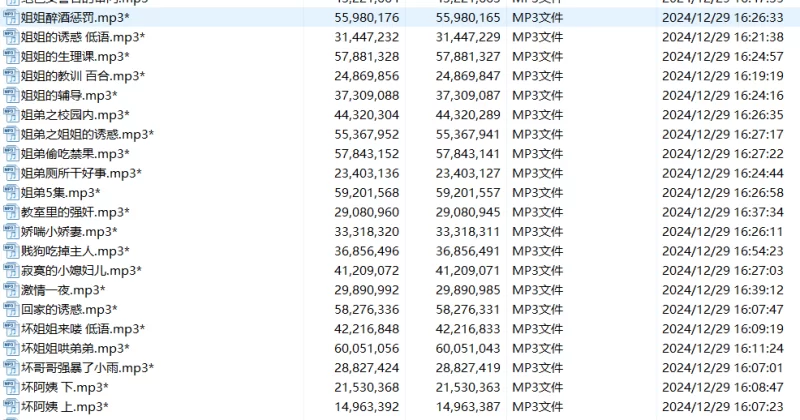This screenshot has height=420, width=800.
Task: Click the MP3 icon beside 姐弟5集.mp3
Action: tap(11, 193)
